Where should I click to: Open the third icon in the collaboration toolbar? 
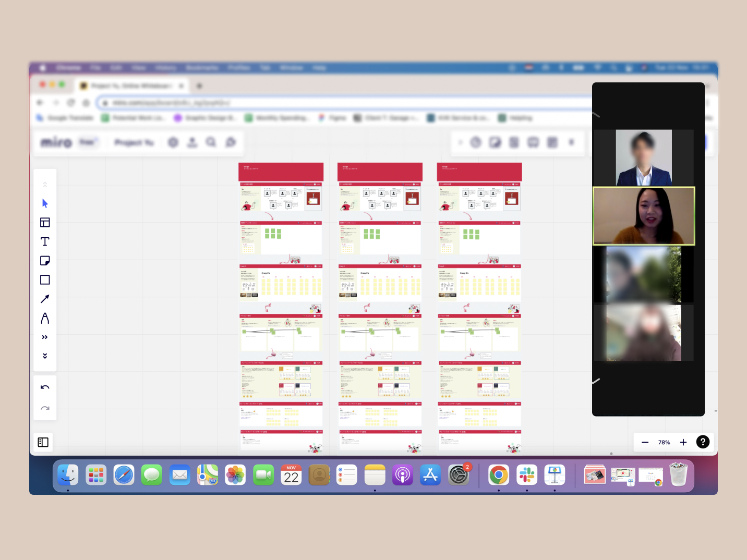click(x=514, y=142)
